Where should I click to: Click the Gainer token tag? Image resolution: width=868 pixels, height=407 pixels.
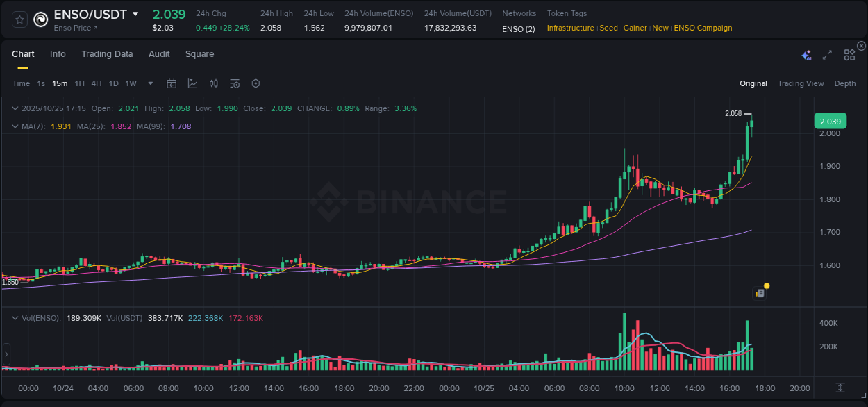(635, 28)
